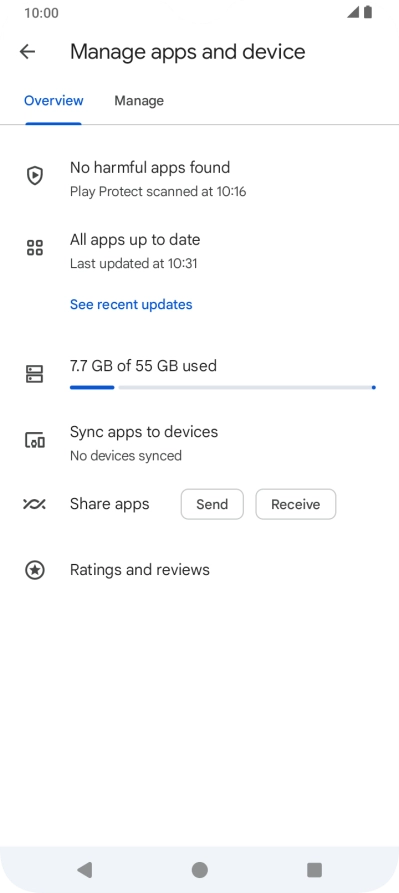Open Sync apps to devices entry
The height and width of the screenshot is (893, 399).
tap(199, 443)
